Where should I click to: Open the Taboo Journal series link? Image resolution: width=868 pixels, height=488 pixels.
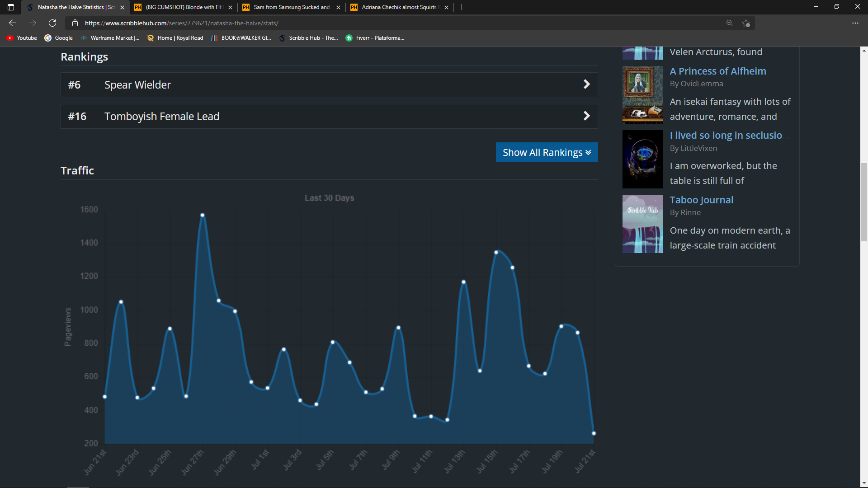[701, 200]
